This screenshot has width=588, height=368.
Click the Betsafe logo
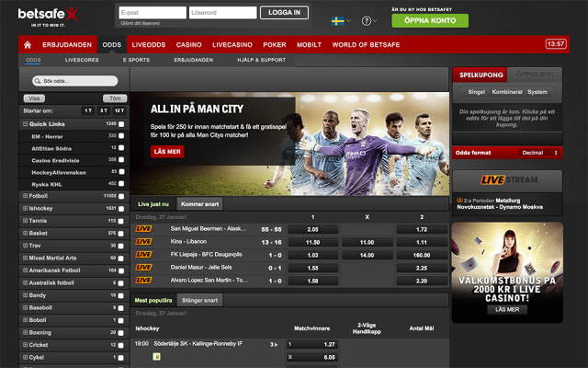pyautogui.click(x=48, y=17)
